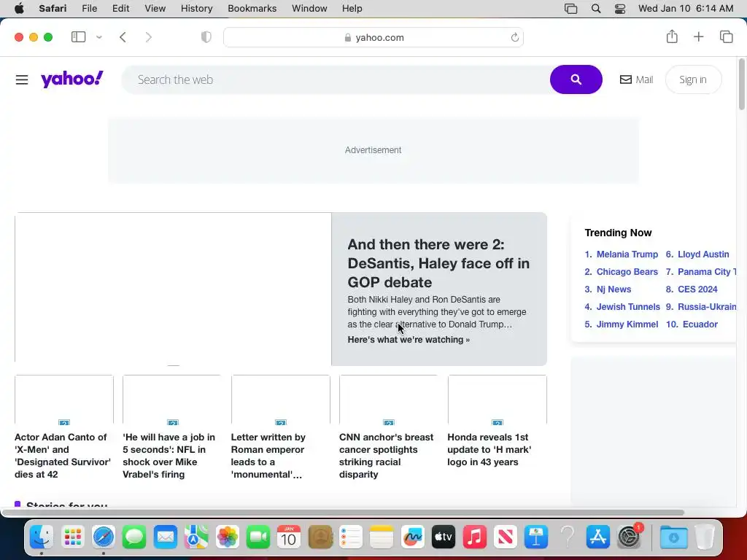Viewport: 747px width, 560px height.
Task: Open the Help menu
Action: (352, 8)
